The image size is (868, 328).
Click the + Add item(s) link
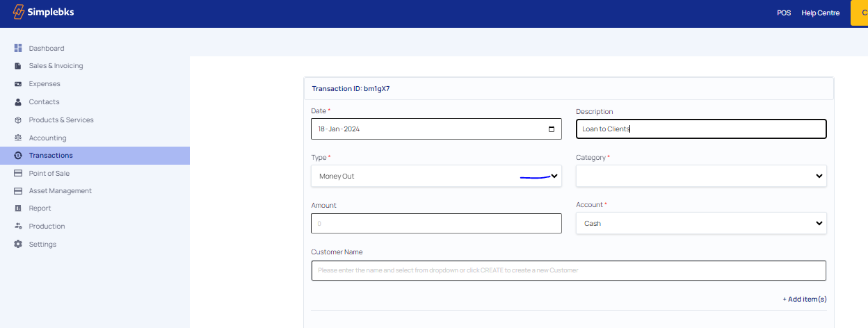click(x=805, y=299)
